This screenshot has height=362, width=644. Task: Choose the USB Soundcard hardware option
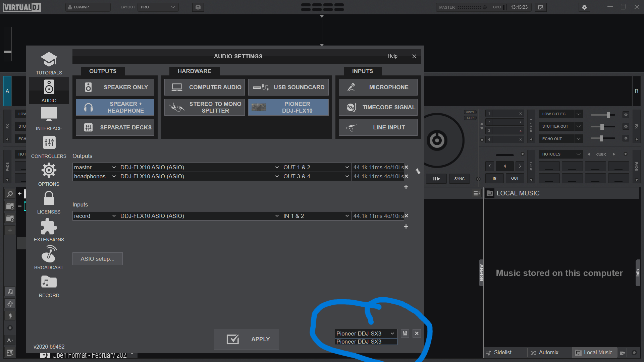[x=288, y=87]
